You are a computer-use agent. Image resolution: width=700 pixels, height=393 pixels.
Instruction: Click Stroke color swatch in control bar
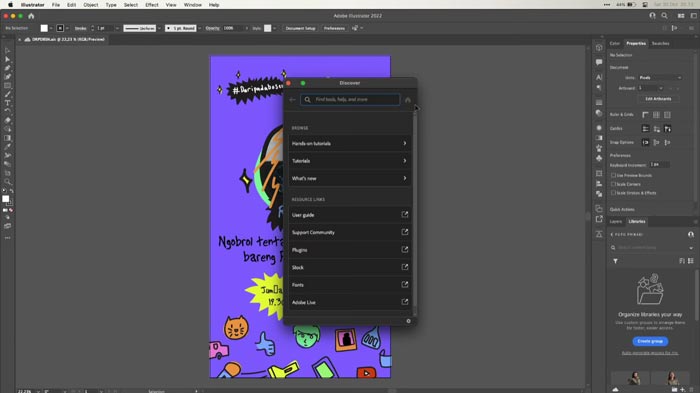pyautogui.click(x=60, y=28)
